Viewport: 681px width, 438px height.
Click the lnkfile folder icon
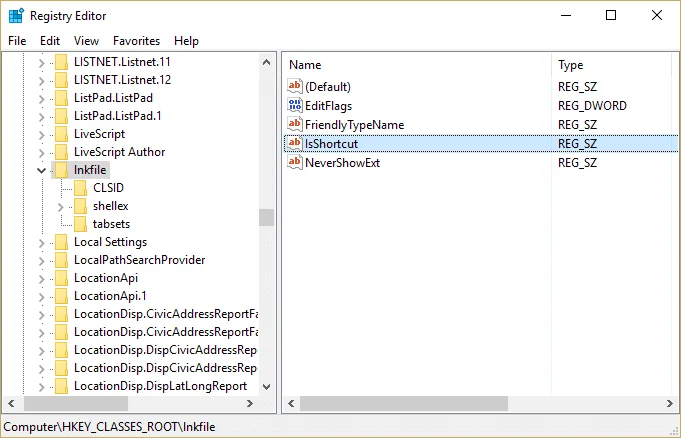tap(61, 170)
